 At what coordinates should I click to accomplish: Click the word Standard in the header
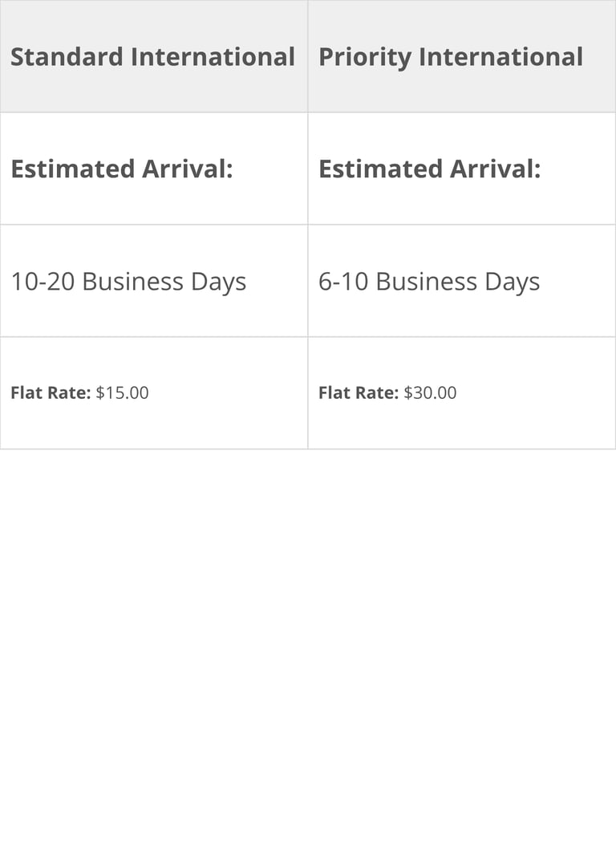point(67,57)
